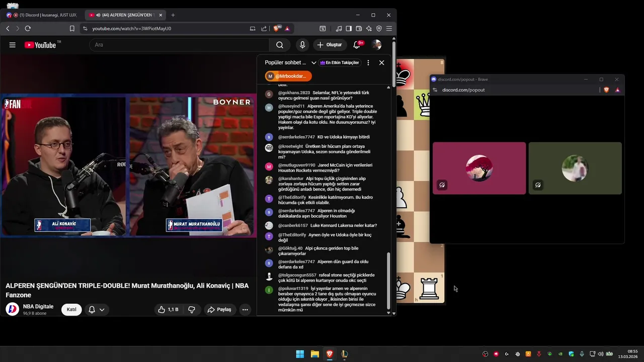Viewport: 644px width, 362px height.
Task: Click the Katıl join button
Action: 71,310
